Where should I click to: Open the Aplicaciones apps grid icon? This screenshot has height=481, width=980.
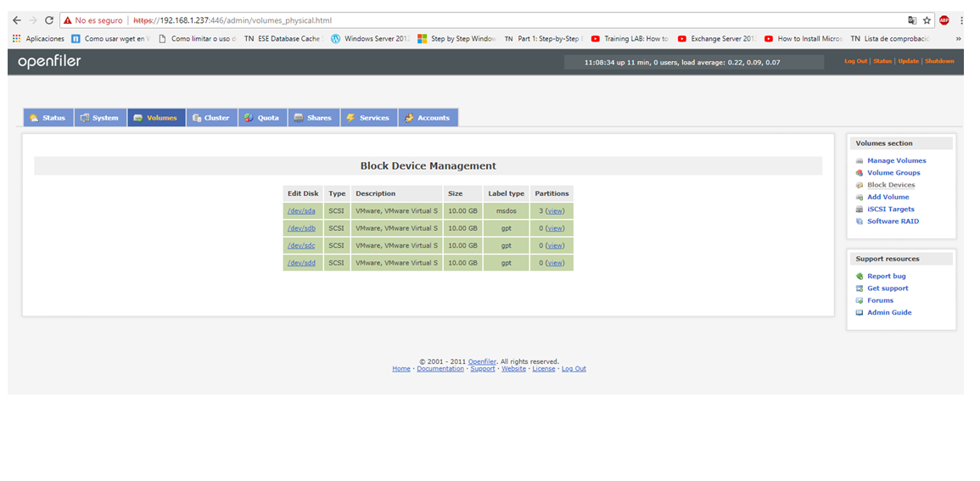pos(16,38)
